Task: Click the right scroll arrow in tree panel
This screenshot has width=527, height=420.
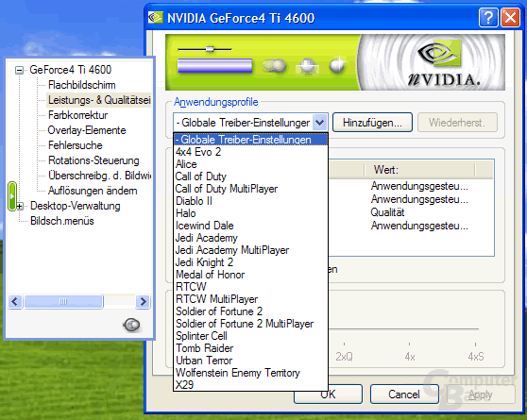Action: tap(143, 301)
